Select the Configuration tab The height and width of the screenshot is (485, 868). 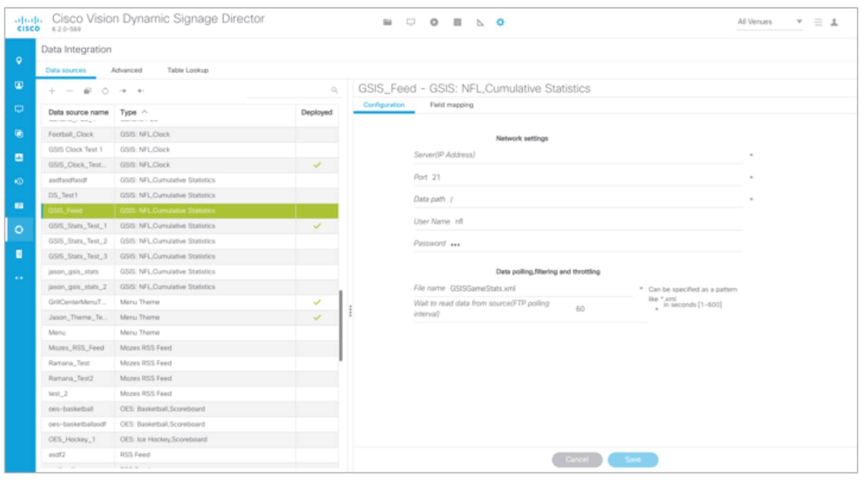pyautogui.click(x=384, y=105)
